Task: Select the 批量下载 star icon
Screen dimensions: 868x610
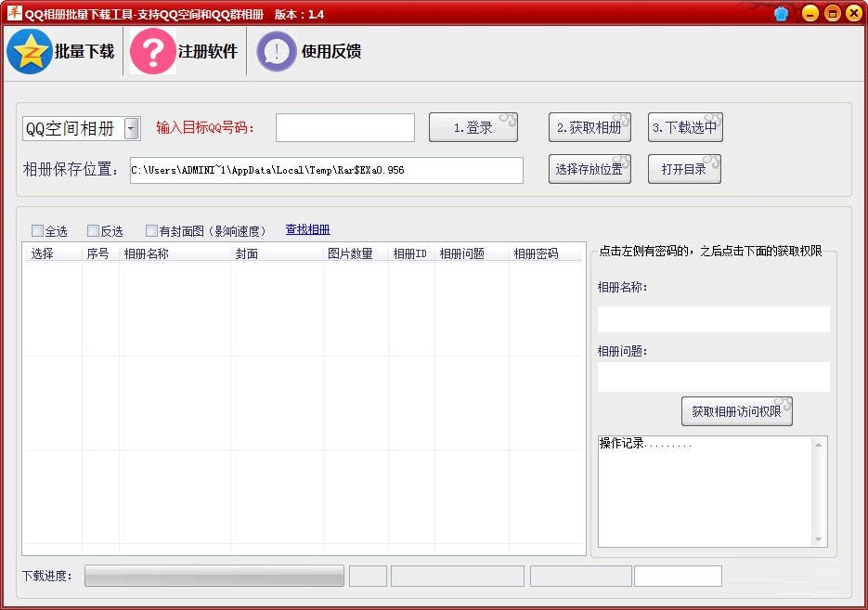Action: pos(31,51)
